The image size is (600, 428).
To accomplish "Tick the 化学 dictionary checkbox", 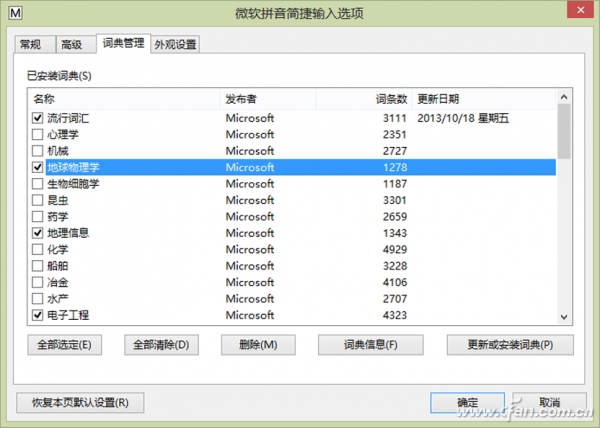I will [38, 249].
